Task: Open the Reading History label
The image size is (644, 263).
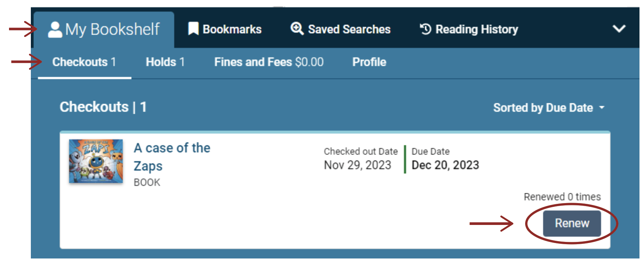Action: point(477,29)
